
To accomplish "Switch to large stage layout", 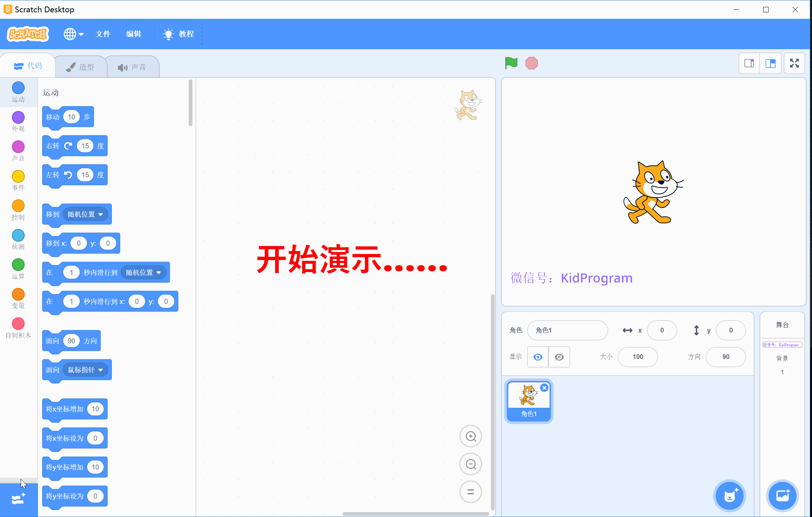I will tap(770, 63).
